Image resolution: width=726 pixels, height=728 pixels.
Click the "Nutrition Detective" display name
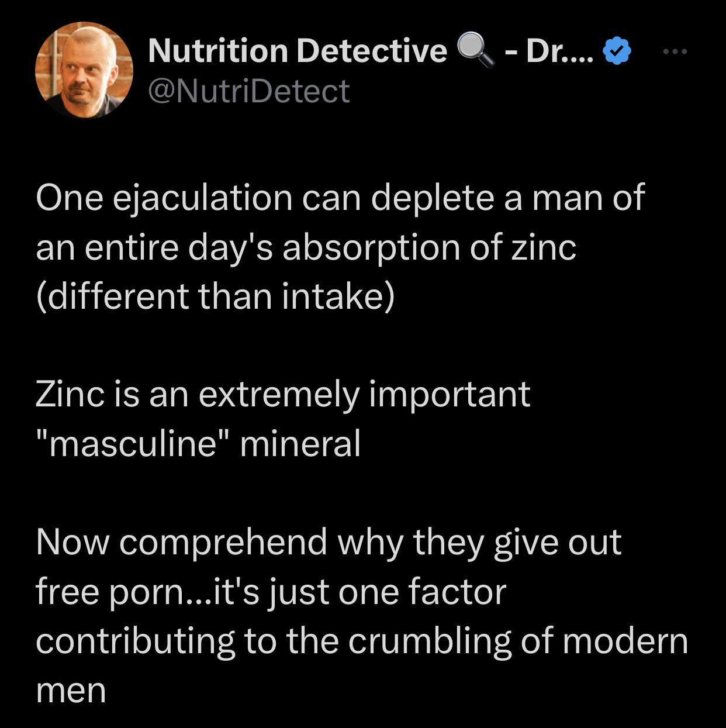pyautogui.click(x=297, y=51)
